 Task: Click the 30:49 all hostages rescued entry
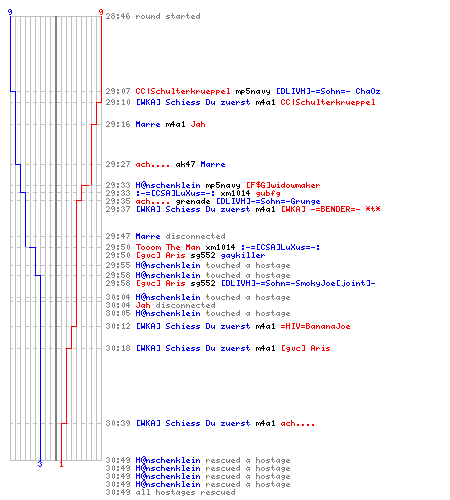click(170, 492)
